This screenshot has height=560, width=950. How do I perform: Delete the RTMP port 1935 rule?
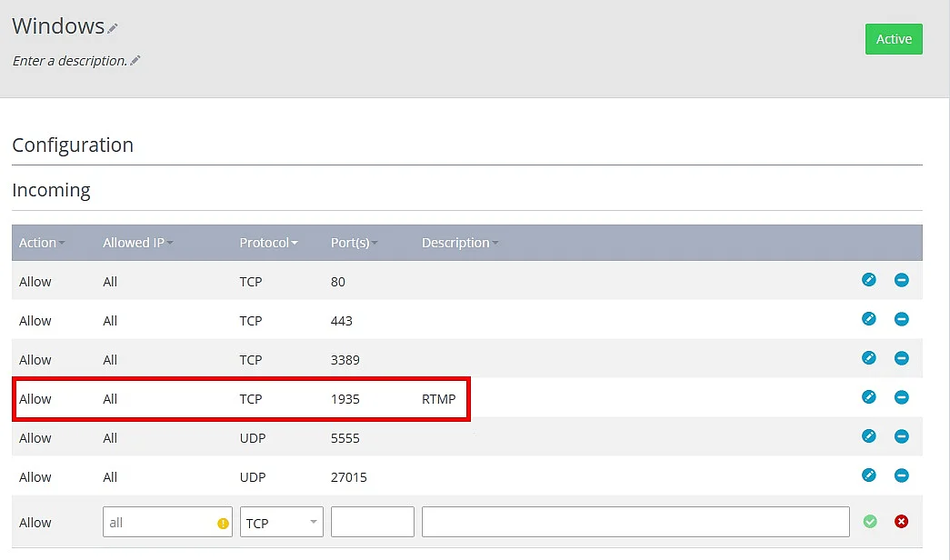click(902, 397)
